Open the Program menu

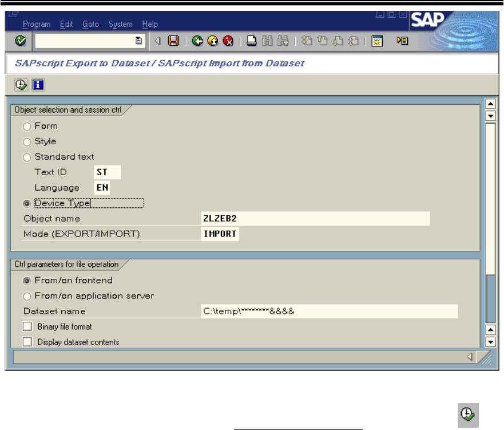click(x=37, y=25)
